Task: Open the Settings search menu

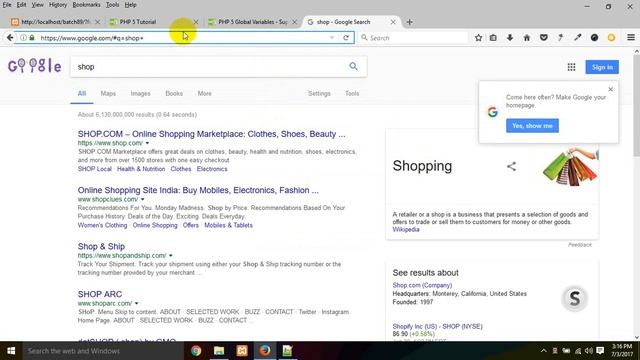Action: [x=319, y=93]
